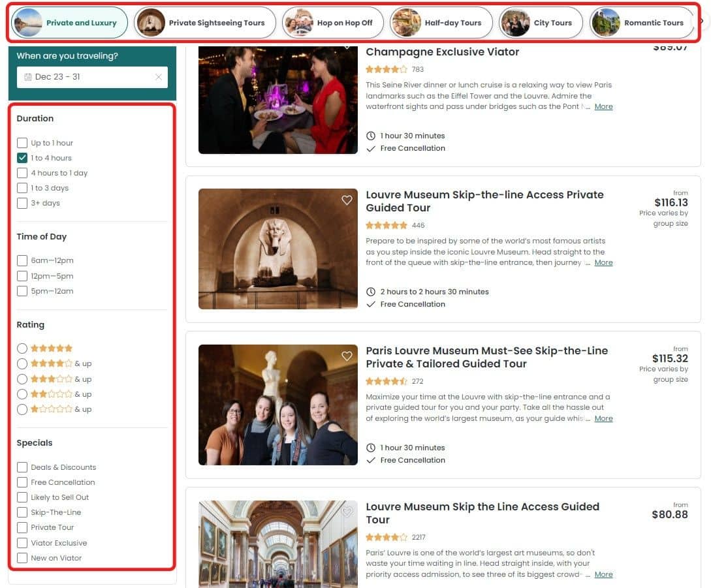The width and height of the screenshot is (711, 588).
Task: Open Private Sightseeing Tours category
Action: pos(204,23)
